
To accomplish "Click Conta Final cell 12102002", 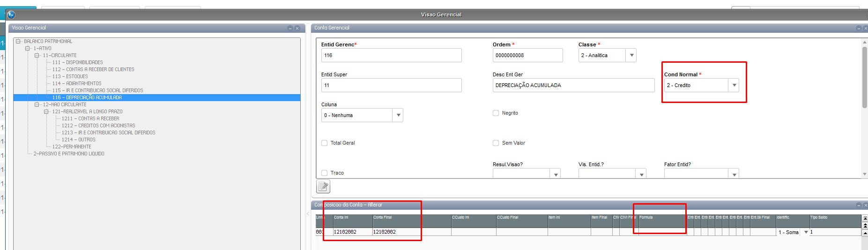I will [x=412, y=232].
